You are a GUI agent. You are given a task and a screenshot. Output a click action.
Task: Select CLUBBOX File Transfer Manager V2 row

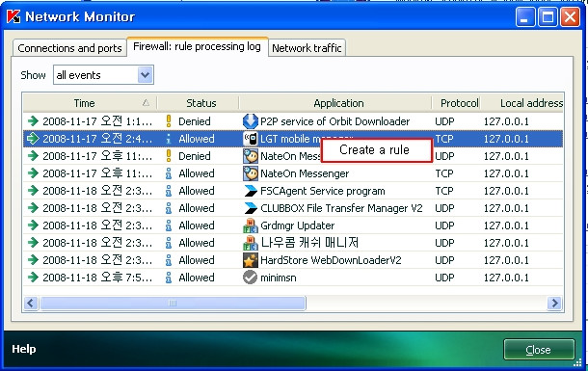coord(293,208)
